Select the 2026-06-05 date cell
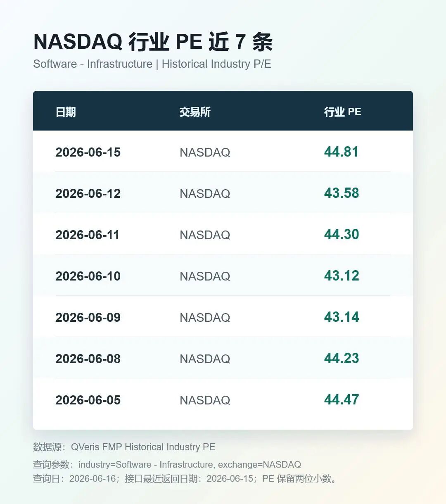This screenshot has width=446, height=504. 88,400
